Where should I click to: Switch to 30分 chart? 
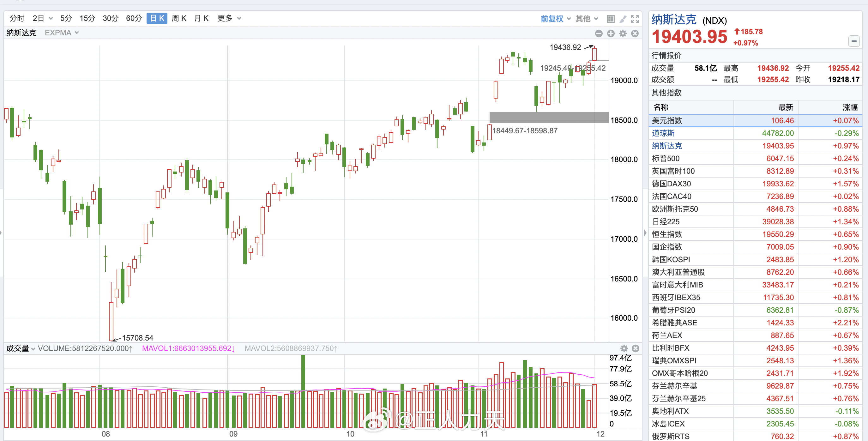(111, 18)
